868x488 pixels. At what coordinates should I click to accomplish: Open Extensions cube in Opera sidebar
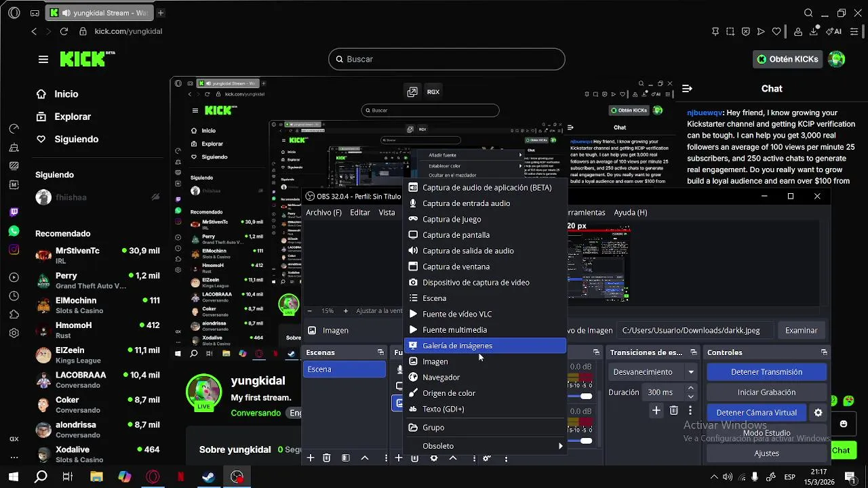(14, 314)
